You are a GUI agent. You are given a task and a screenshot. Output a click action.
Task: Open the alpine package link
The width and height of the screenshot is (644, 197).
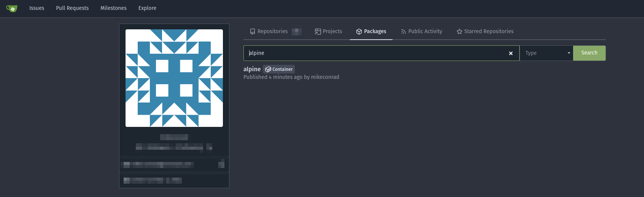252,69
